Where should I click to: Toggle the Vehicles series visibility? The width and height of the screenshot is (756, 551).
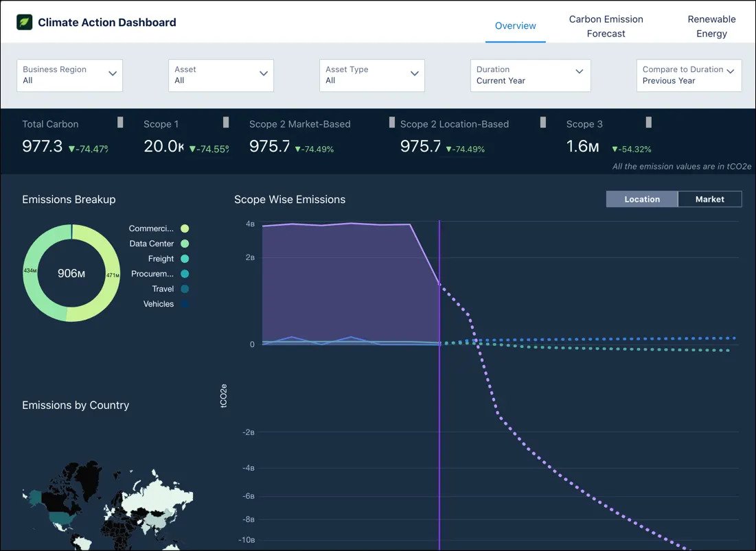click(x=184, y=304)
